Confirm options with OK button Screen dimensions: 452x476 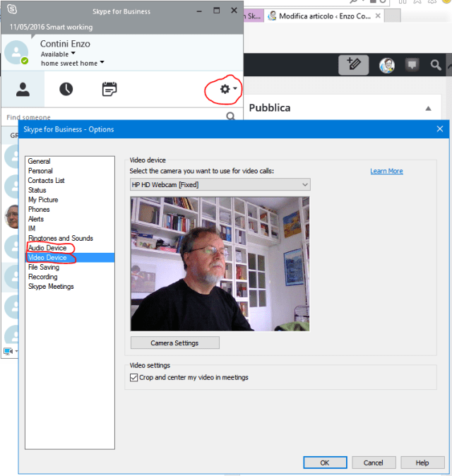[325, 463]
